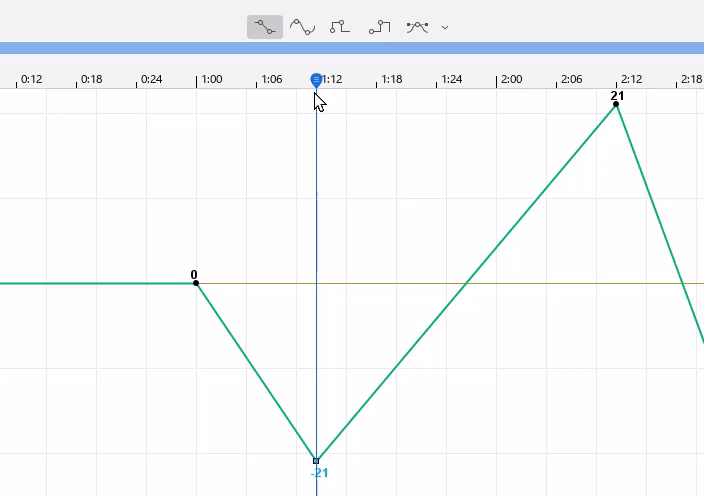
Task: Choose the step-next interpolation icon
Action: [379, 27]
